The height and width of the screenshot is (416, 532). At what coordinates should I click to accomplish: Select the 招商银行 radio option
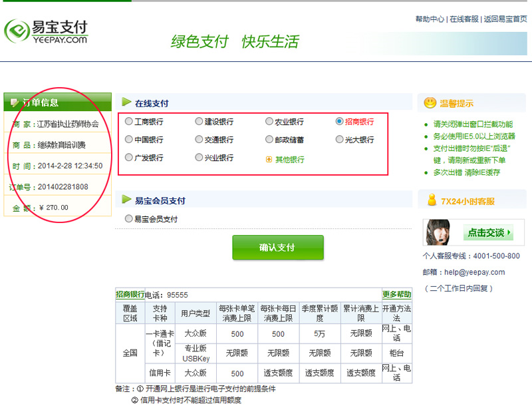[339, 121]
